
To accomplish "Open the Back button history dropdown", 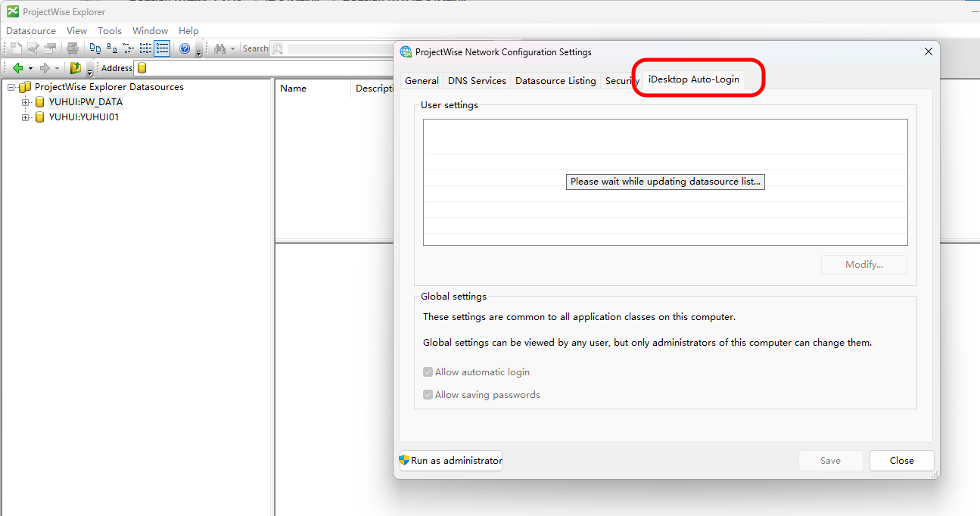I will [30, 68].
